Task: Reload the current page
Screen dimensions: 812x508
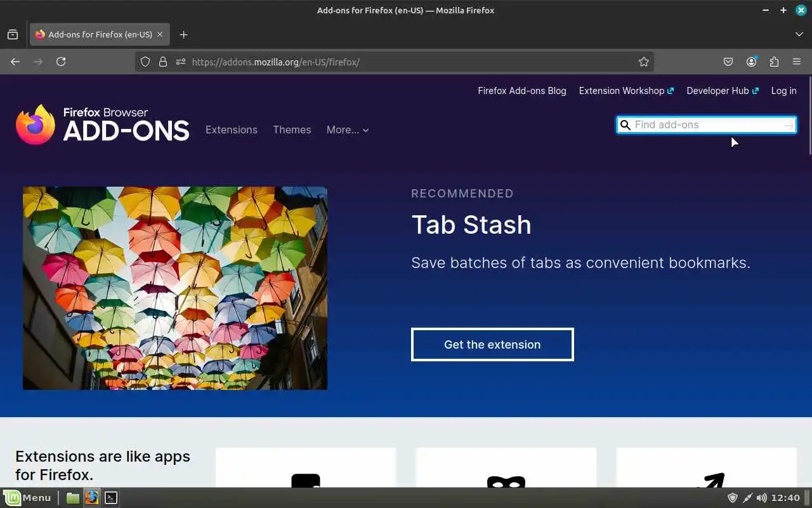Action: tap(61, 62)
